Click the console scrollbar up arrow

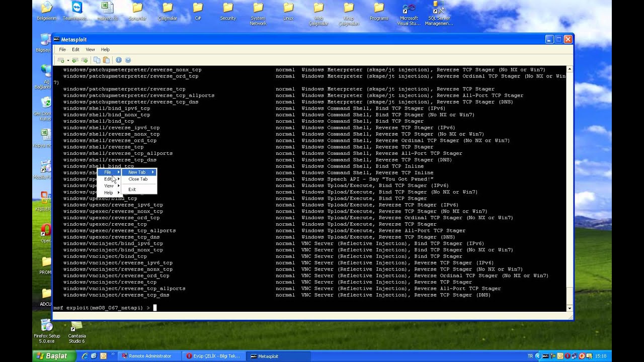pos(570,69)
